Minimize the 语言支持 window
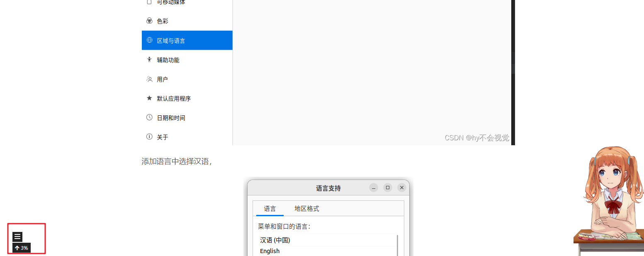The height and width of the screenshot is (256, 644). [x=374, y=188]
